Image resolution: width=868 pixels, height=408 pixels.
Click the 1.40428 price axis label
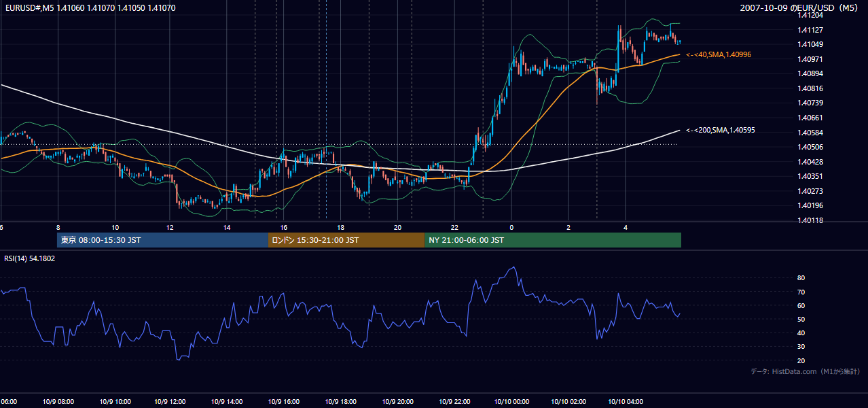(810, 162)
